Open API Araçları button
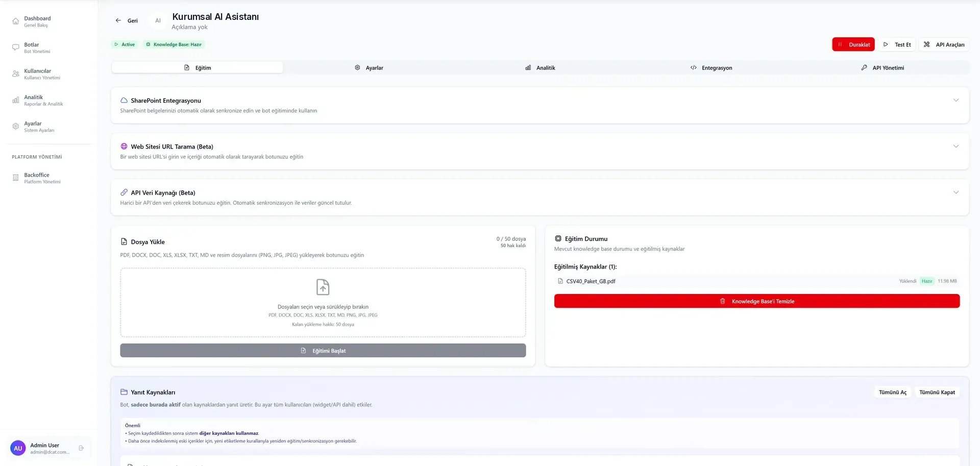 944,44
